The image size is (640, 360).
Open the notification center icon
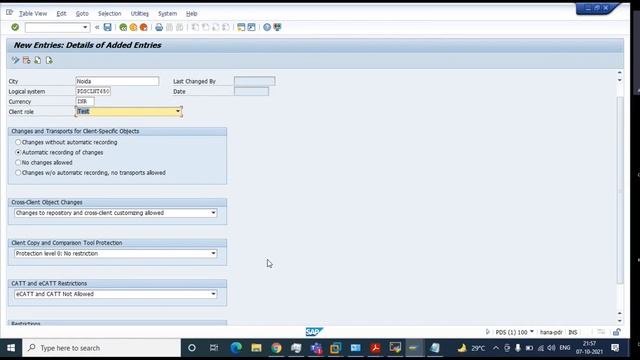pos(615,348)
